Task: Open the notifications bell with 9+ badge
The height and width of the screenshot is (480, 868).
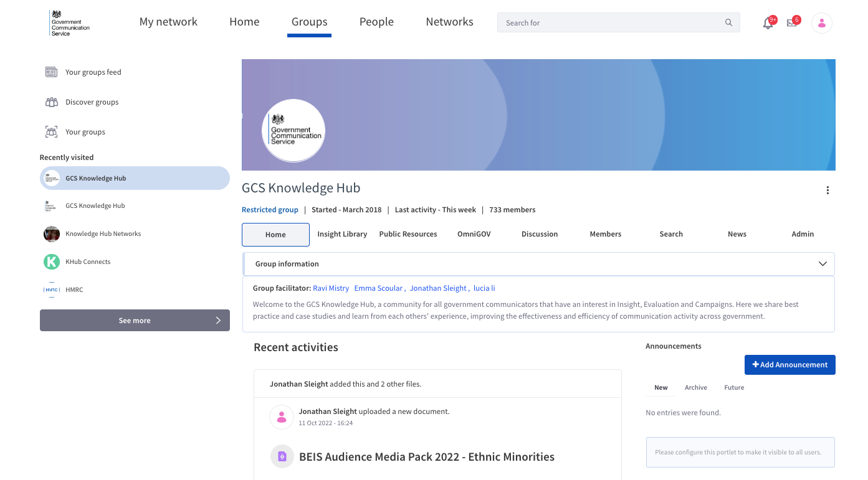Action: tap(768, 22)
